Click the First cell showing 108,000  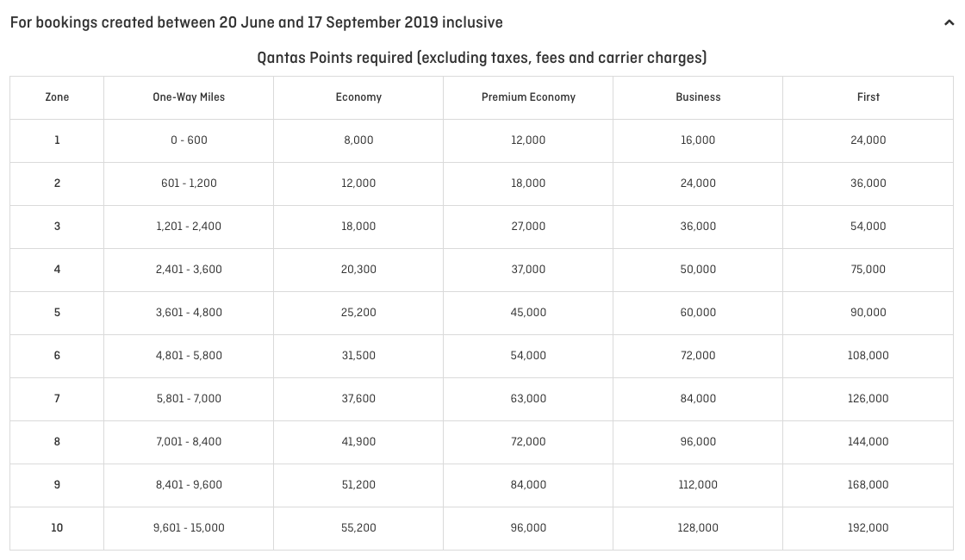pyautogui.click(x=868, y=356)
